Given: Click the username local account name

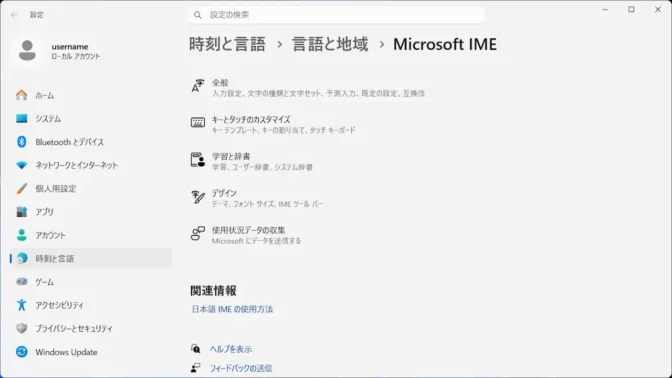Looking at the screenshot, I should click(70, 46).
